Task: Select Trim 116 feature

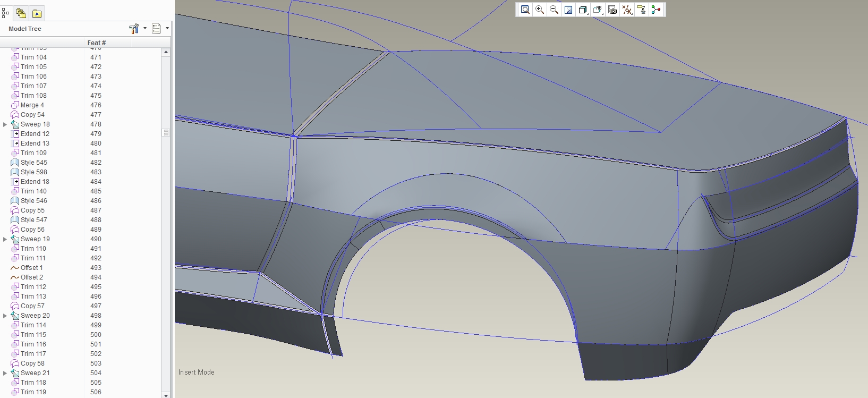Action: tap(33, 344)
